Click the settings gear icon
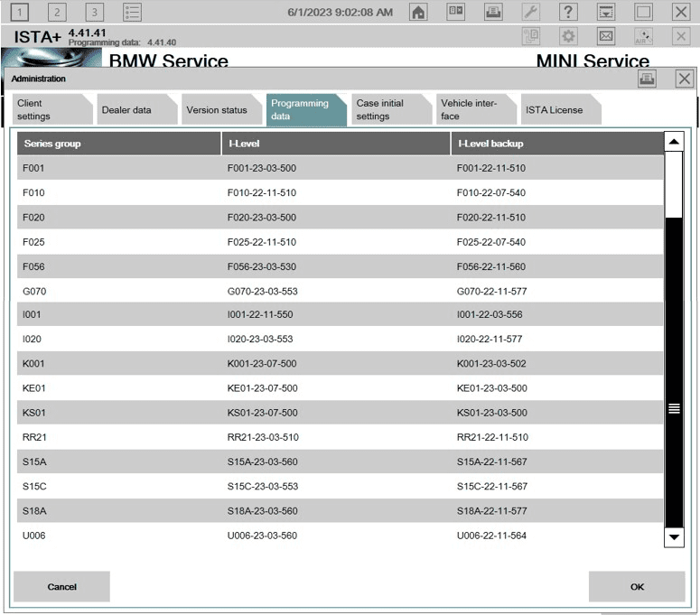This screenshot has height=615, width=700. pyautogui.click(x=568, y=36)
